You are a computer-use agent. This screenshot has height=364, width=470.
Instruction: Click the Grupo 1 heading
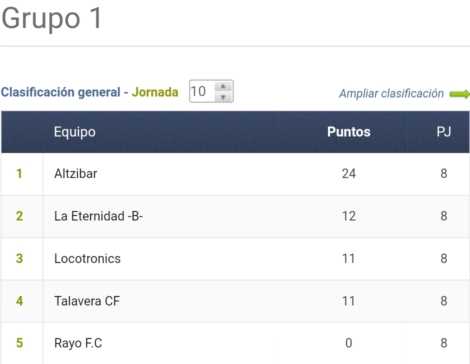coord(52,18)
